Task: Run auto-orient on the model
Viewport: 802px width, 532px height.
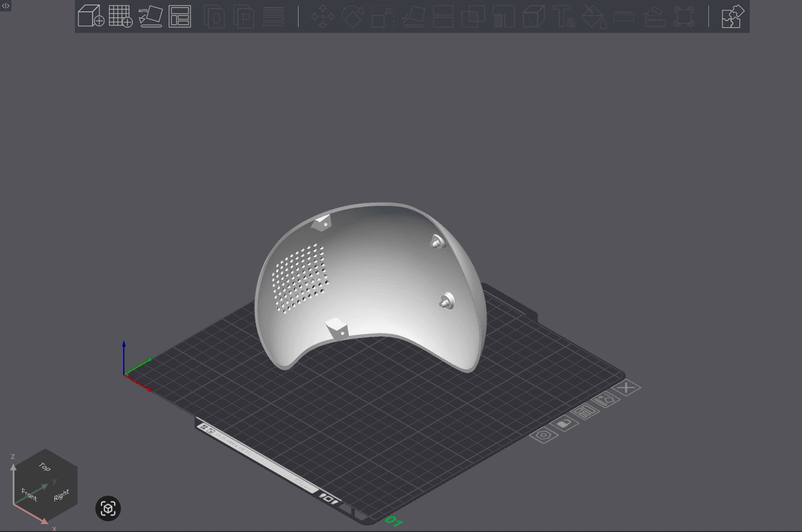Action: point(150,17)
